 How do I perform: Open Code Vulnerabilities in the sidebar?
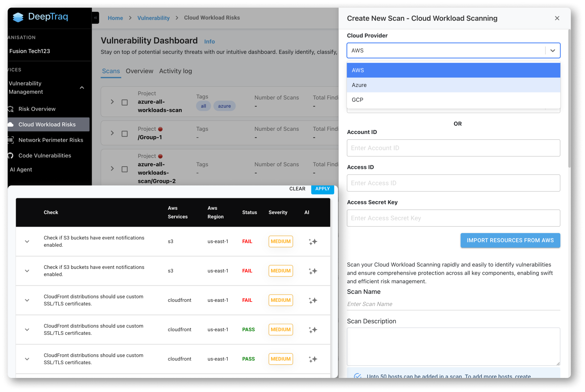45,156
